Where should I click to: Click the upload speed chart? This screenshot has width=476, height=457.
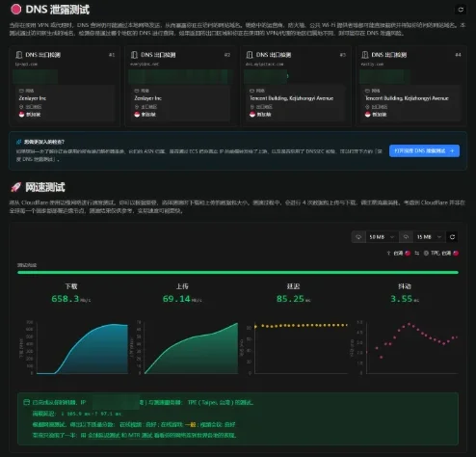tap(192, 348)
